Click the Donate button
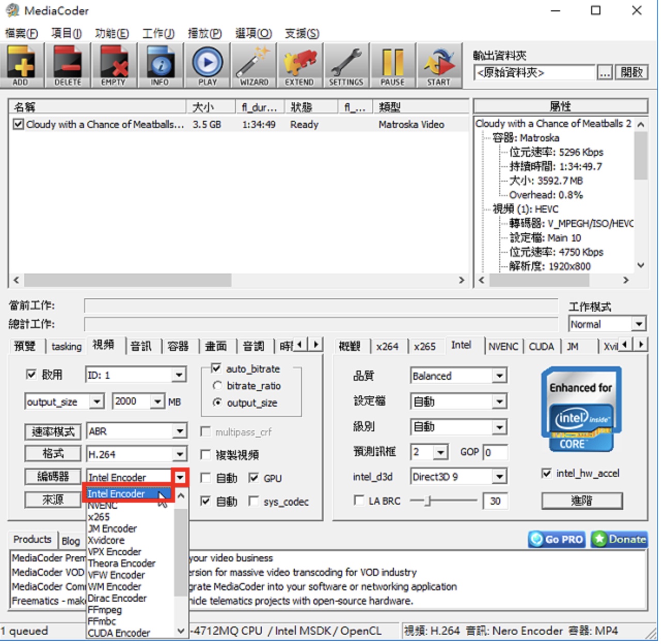 coord(619,539)
